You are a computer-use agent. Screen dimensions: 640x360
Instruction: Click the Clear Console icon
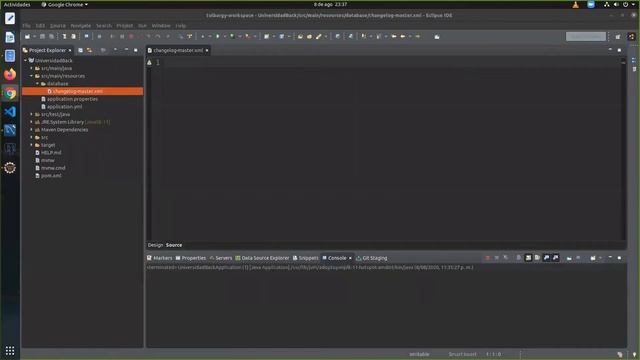(519, 258)
